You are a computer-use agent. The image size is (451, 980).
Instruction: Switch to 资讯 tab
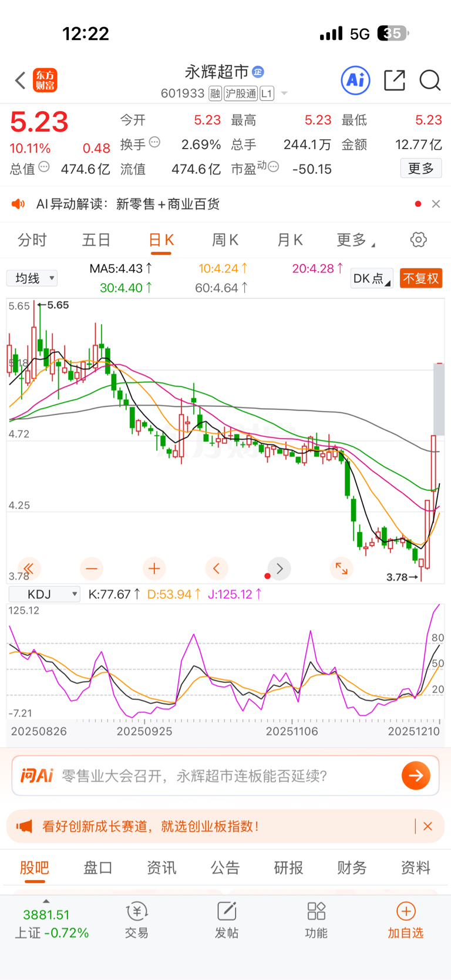point(161,867)
